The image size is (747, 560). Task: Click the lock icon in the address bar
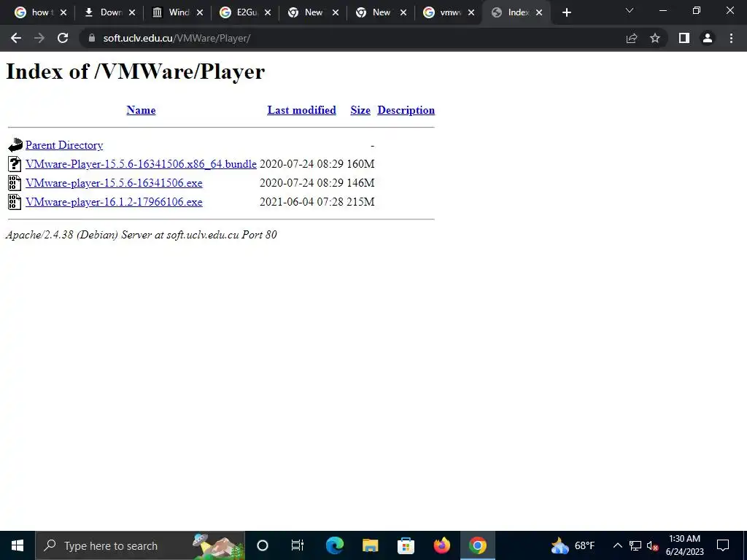(92, 38)
